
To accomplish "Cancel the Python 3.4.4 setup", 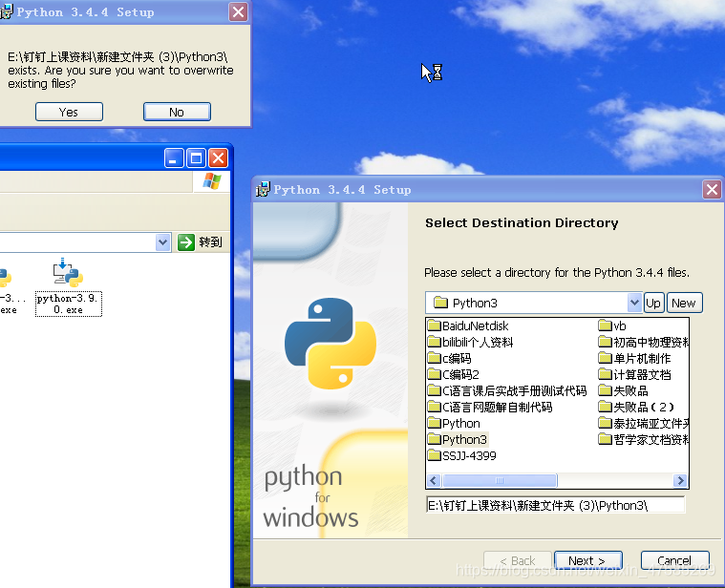I will pyautogui.click(x=674, y=560).
